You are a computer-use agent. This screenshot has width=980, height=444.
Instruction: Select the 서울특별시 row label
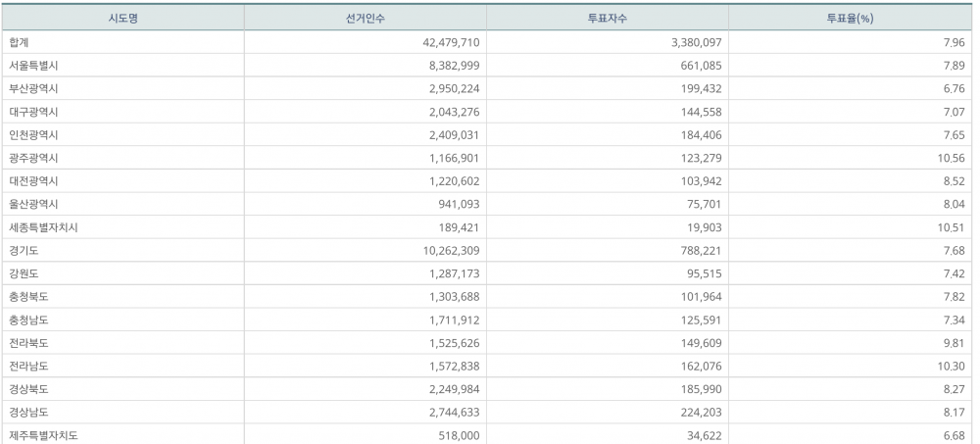[33, 66]
